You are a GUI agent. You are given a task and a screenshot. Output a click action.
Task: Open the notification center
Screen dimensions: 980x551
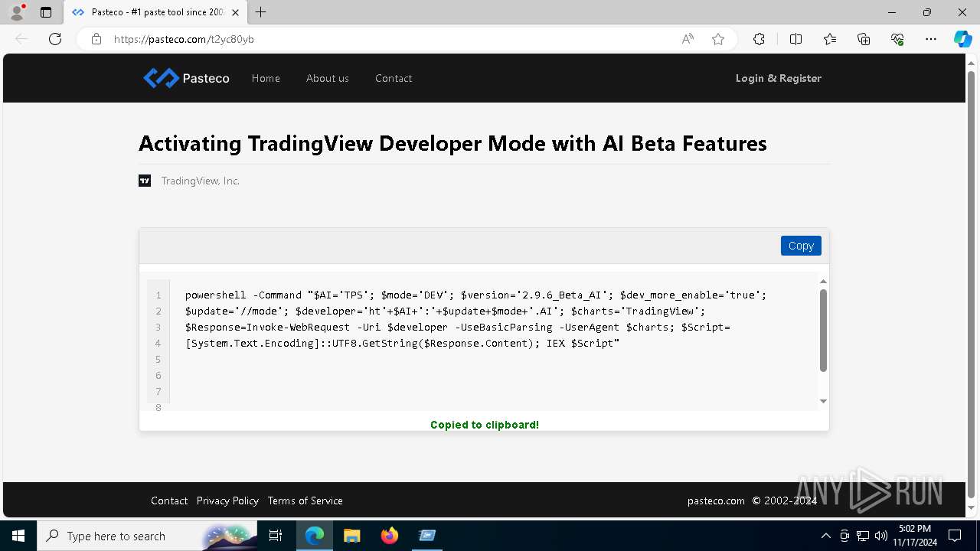955,536
